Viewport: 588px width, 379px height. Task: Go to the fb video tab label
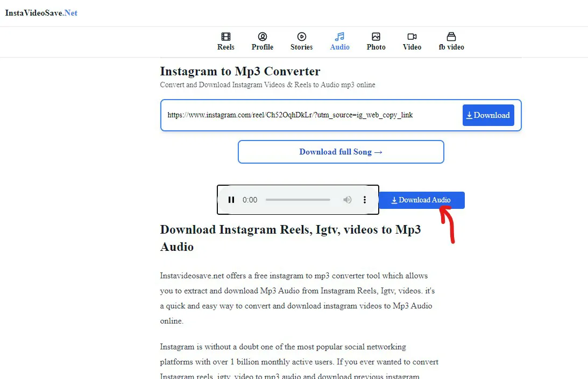451,47
